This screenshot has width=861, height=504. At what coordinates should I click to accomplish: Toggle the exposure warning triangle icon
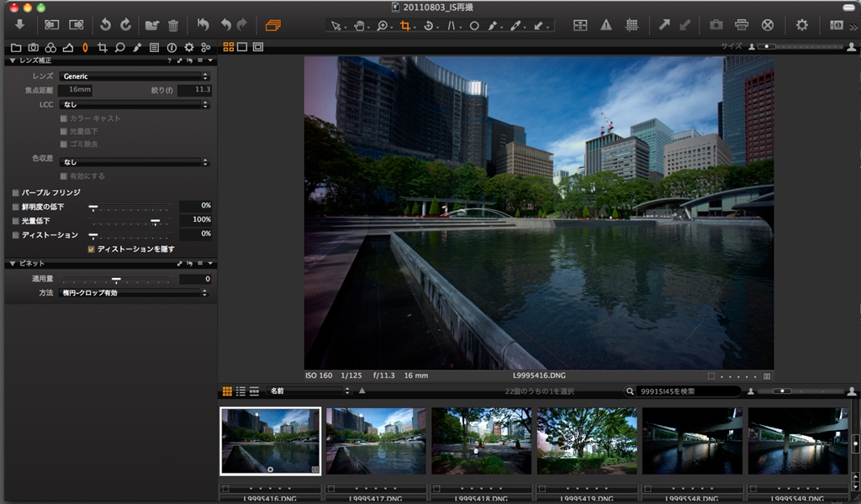pyautogui.click(x=605, y=25)
